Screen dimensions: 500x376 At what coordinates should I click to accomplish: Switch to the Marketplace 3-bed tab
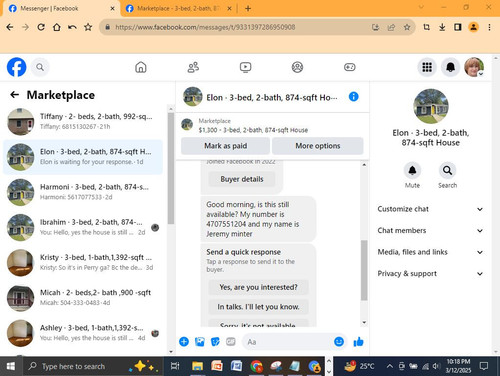tap(178, 8)
